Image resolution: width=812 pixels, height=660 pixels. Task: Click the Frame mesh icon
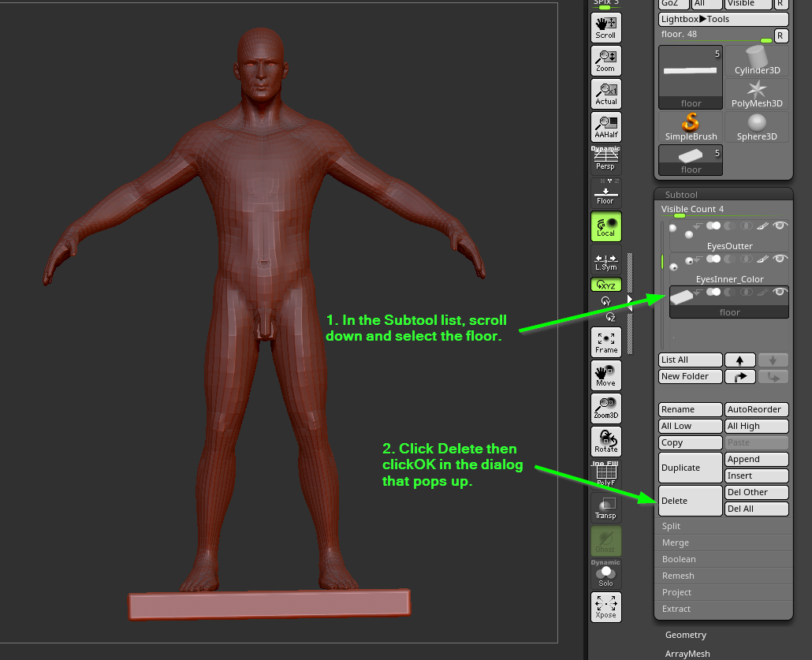[x=606, y=342]
